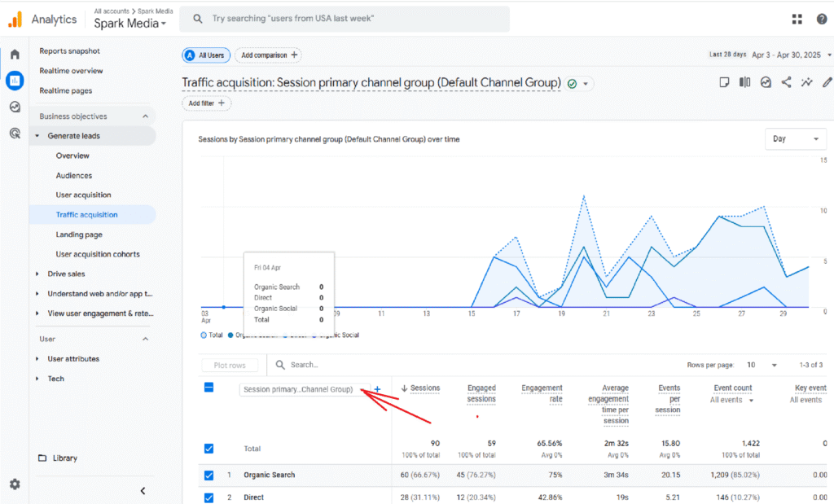Click the Plot rows button
834x504 pixels.
(x=230, y=366)
